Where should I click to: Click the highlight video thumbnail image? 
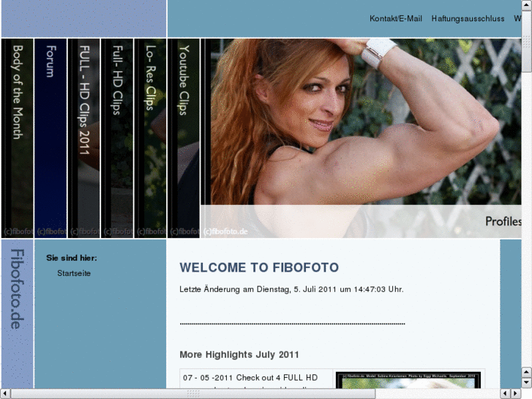pyautogui.click(x=408, y=380)
